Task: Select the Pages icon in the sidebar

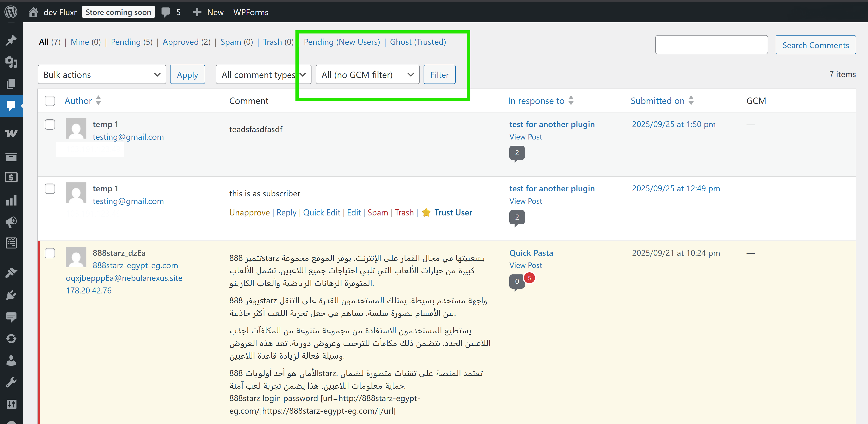Action: pos(11,84)
